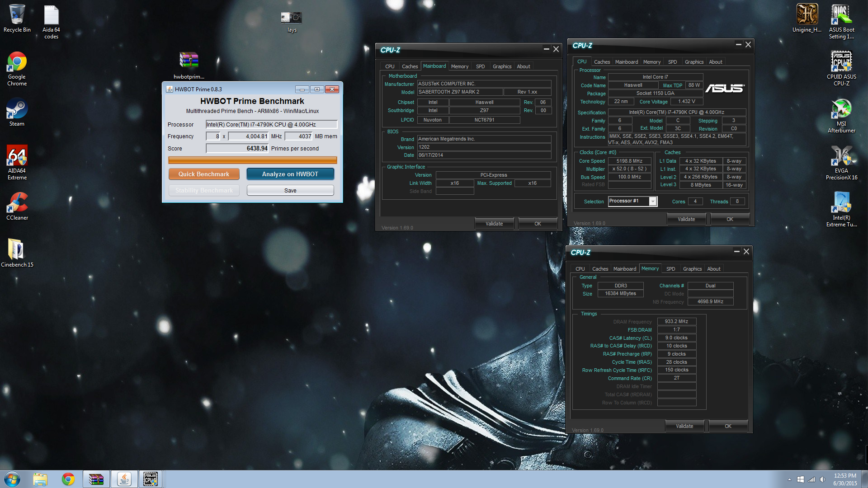Viewport: 868px width, 488px height.
Task: Select the Graphics tab in Memory CPU-Z window
Action: (692, 269)
